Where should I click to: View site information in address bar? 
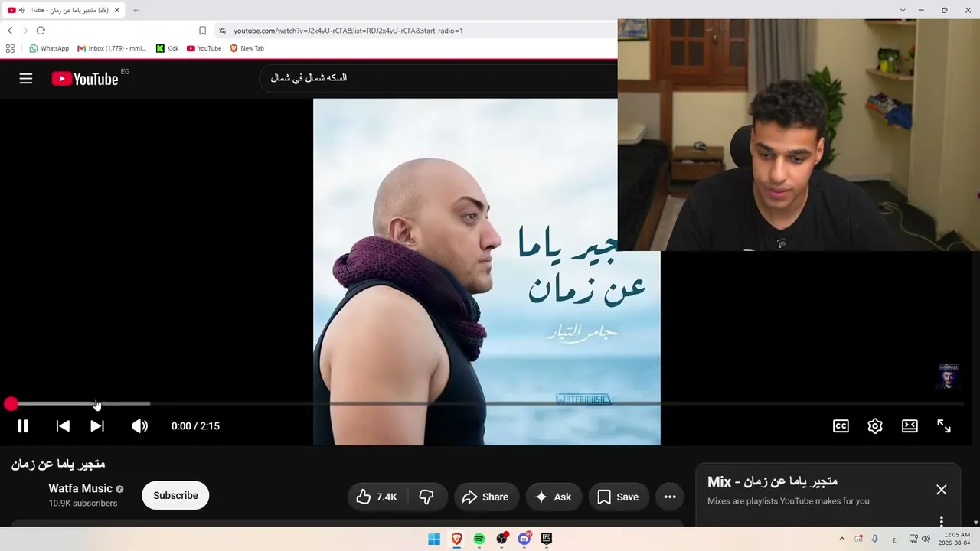pos(222,31)
